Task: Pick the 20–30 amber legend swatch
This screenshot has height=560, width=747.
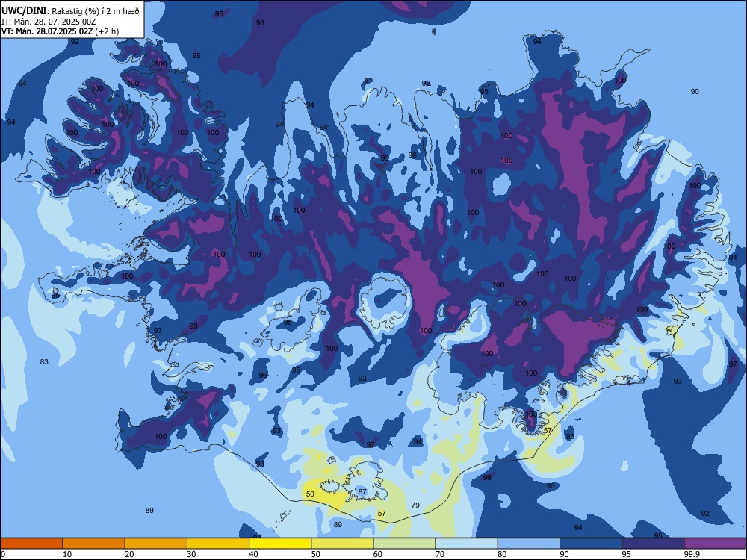Action: [x=156, y=544]
